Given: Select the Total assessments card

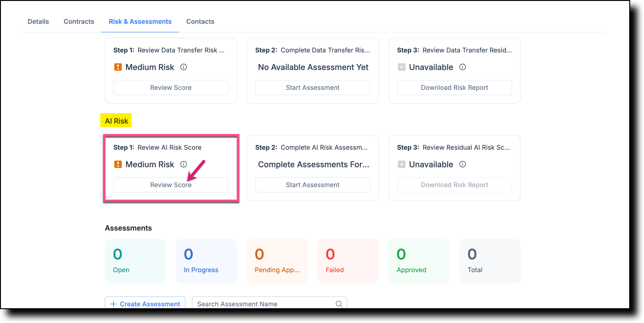Looking at the screenshot, I should coord(490,261).
